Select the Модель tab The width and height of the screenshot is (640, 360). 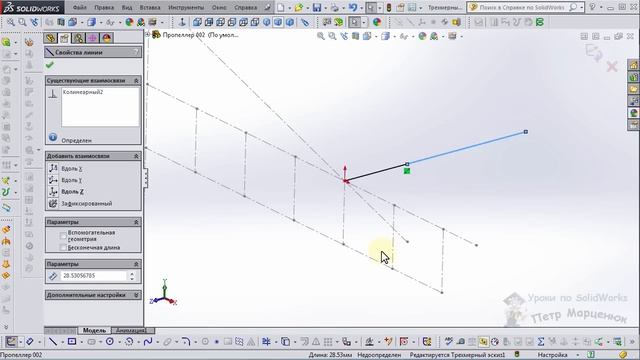pyautogui.click(x=94, y=330)
